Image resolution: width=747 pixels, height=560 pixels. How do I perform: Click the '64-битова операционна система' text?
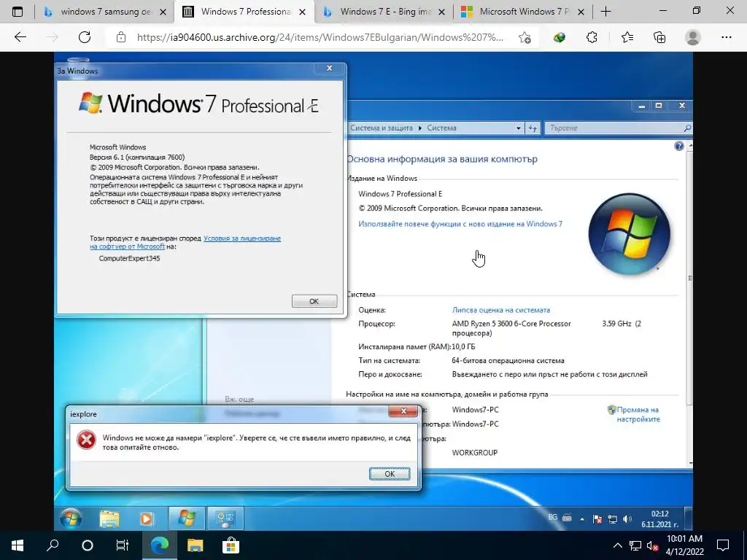508,361
